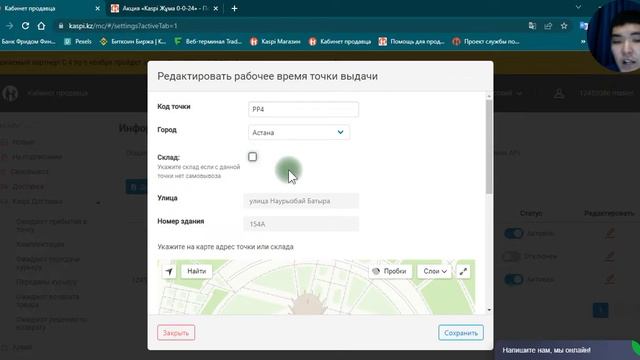Expand the map to fullscreen

463,271
